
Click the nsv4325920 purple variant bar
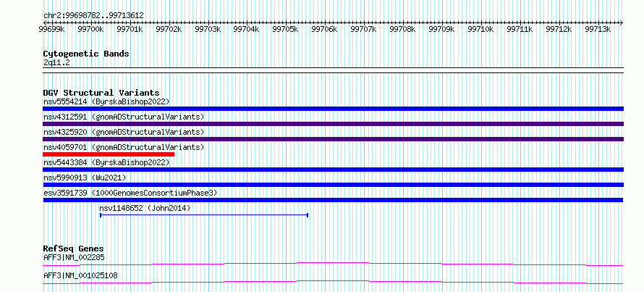(x=333, y=139)
